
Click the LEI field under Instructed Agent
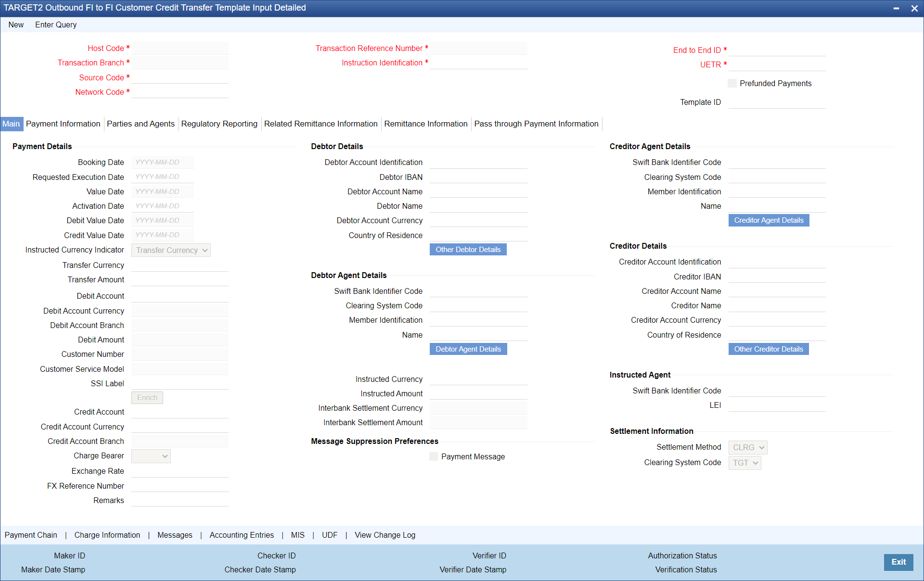(x=777, y=405)
